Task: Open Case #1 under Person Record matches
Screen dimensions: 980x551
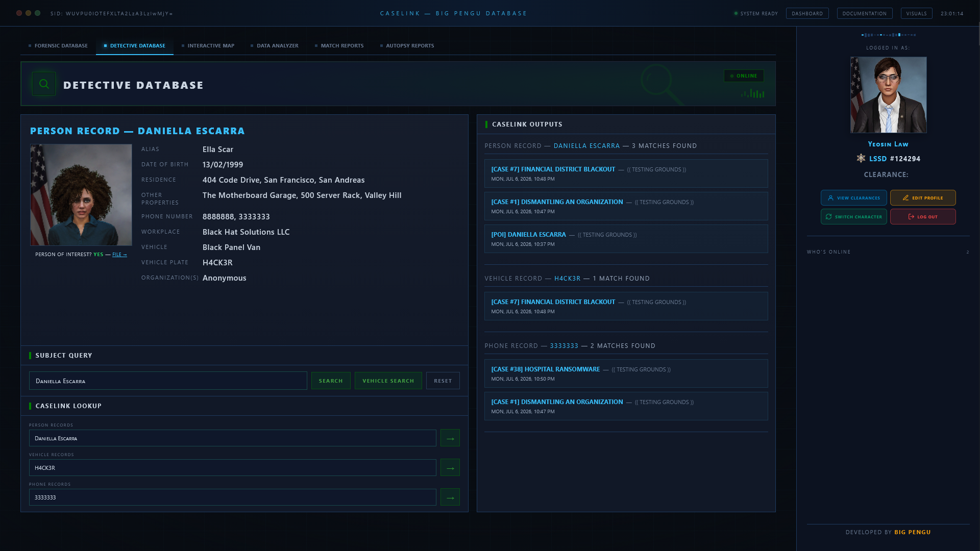Action: [x=626, y=206]
